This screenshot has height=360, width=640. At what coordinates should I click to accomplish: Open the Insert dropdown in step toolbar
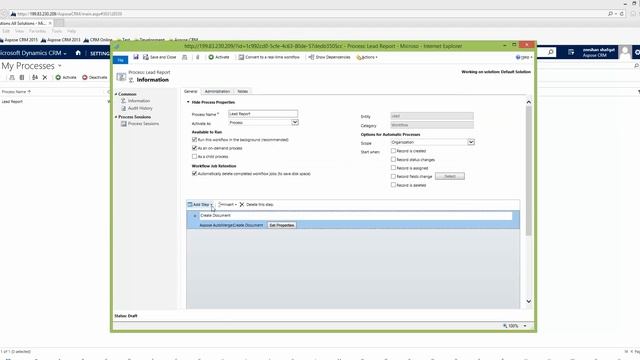pyautogui.click(x=227, y=204)
